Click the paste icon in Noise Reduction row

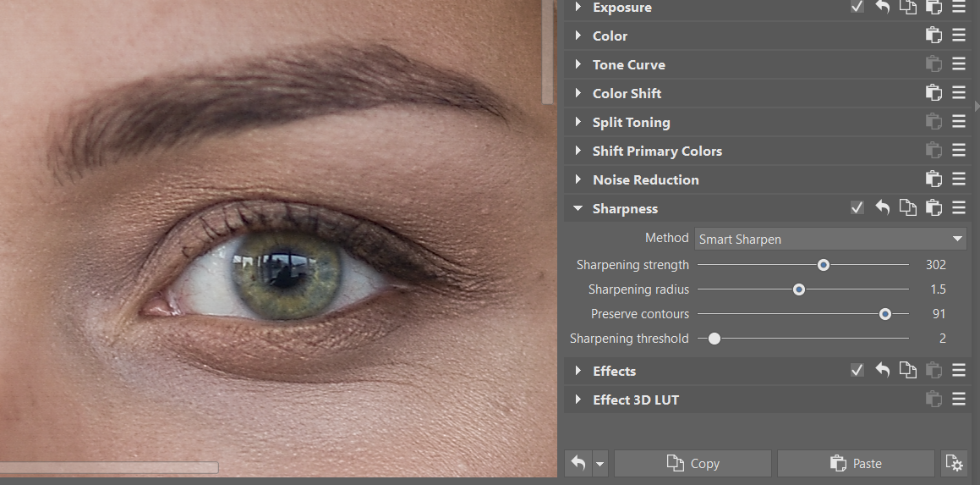pyautogui.click(x=933, y=179)
